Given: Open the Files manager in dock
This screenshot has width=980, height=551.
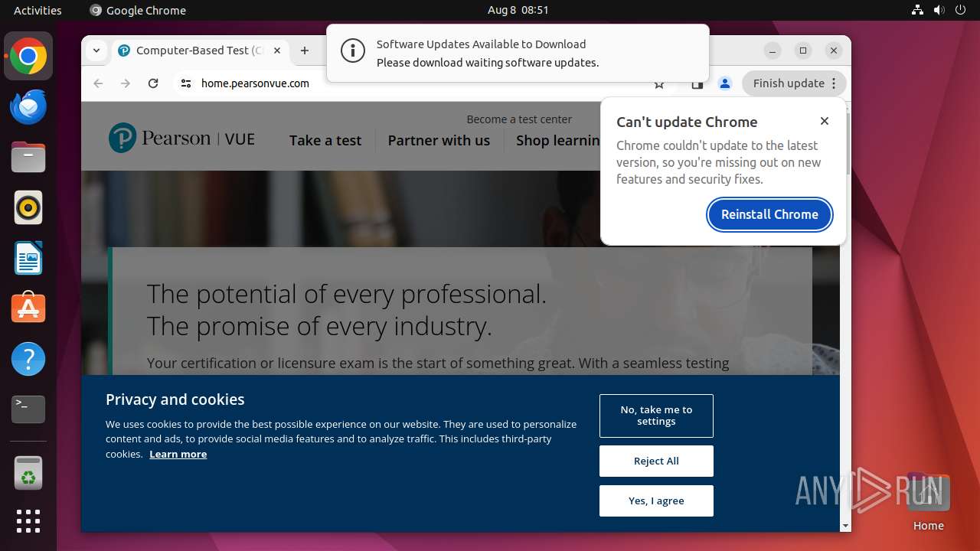Looking at the screenshot, I should pos(28,158).
